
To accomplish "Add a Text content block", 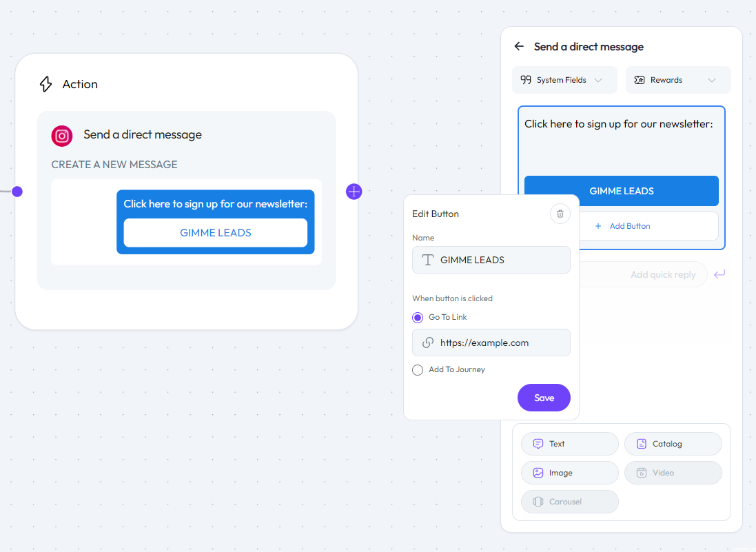I will [569, 444].
